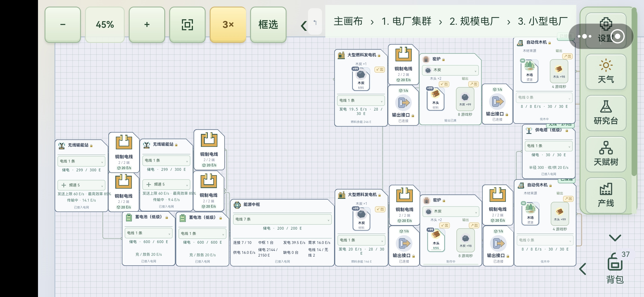The height and width of the screenshot is (297, 644).
Task: Open 电线 1 条 dropdown in upper 大型燃料发电机
Action: [361, 100]
